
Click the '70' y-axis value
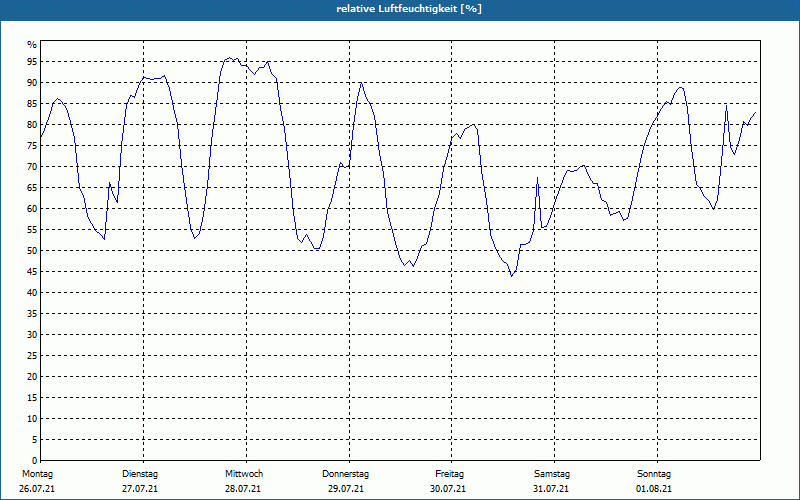click(x=32, y=167)
